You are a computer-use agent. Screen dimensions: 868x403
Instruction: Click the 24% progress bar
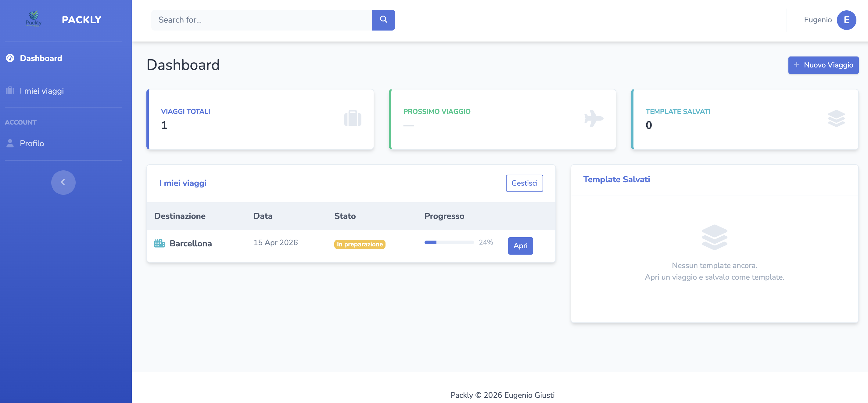pos(449,242)
